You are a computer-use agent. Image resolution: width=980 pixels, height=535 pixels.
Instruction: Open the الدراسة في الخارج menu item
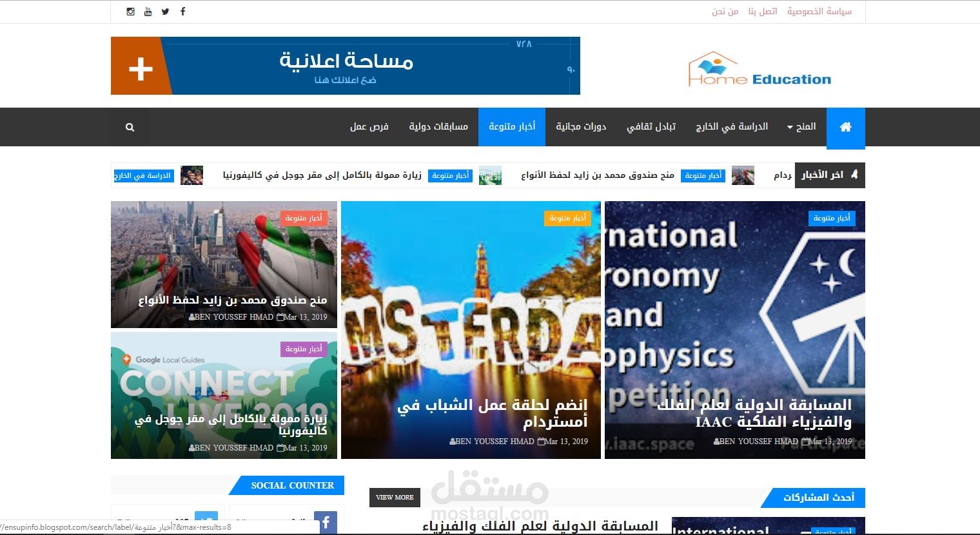[x=731, y=126]
